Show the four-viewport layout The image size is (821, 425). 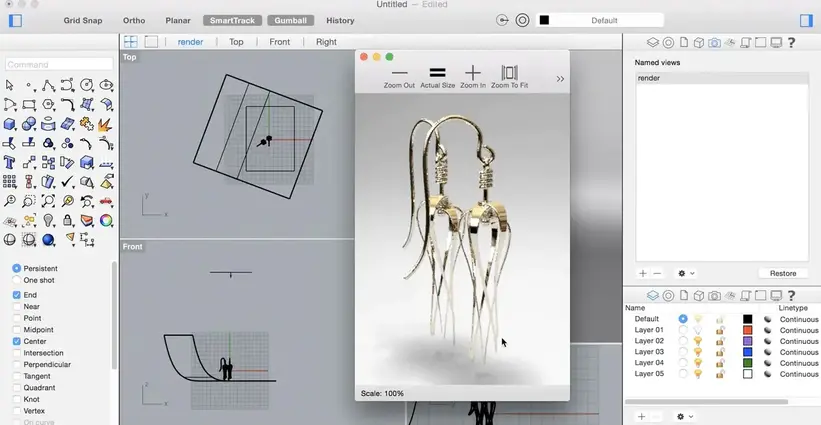click(x=130, y=42)
